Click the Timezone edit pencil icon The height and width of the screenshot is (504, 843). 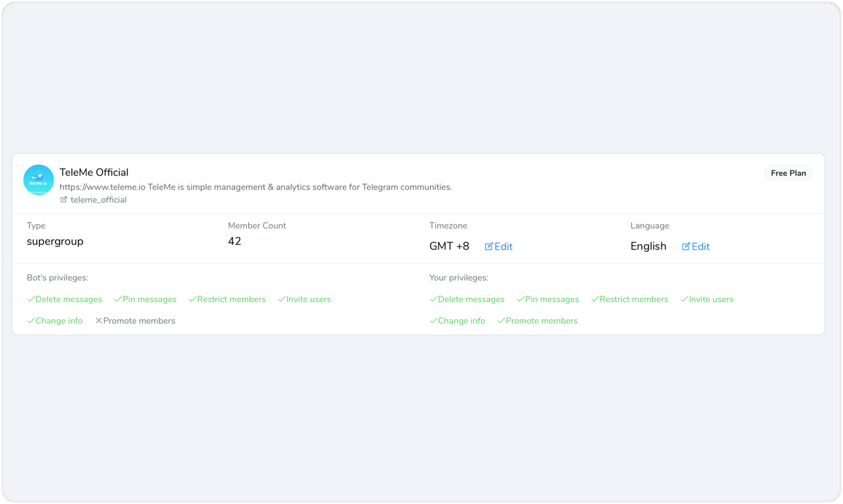489,247
